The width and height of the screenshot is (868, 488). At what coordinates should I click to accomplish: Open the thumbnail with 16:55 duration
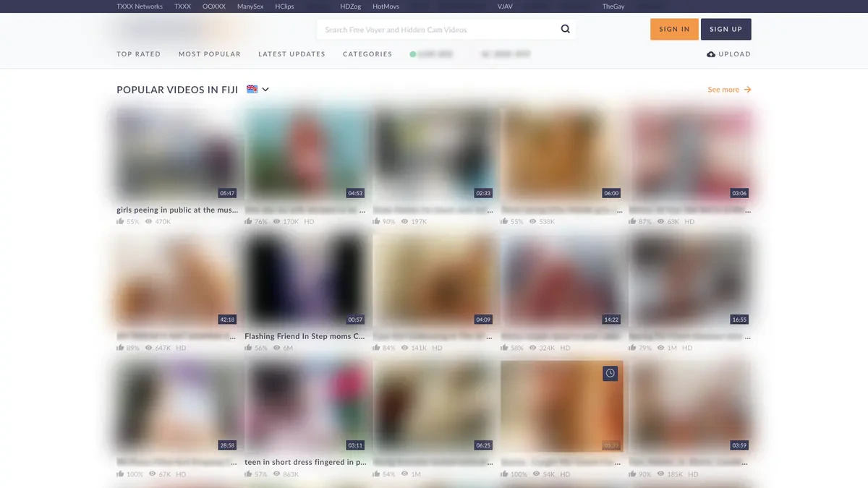click(690, 281)
